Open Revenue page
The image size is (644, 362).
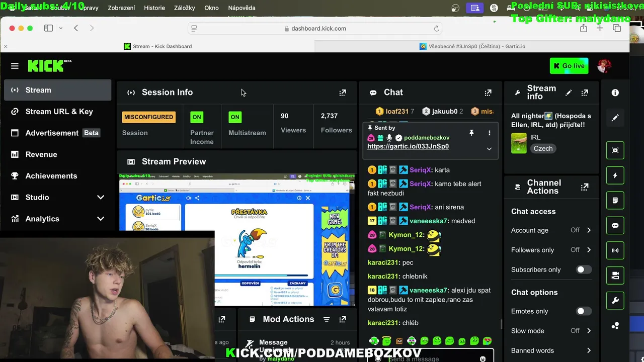click(x=57, y=154)
